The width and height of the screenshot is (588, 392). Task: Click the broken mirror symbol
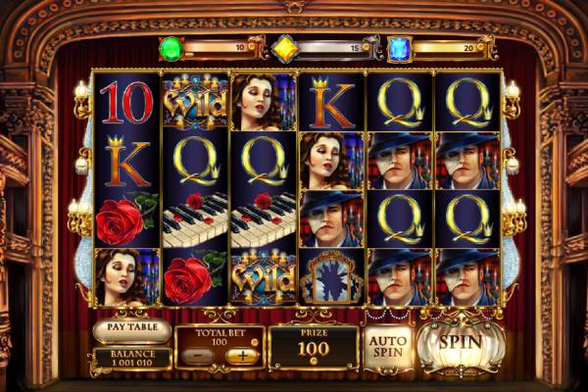coord(331,276)
